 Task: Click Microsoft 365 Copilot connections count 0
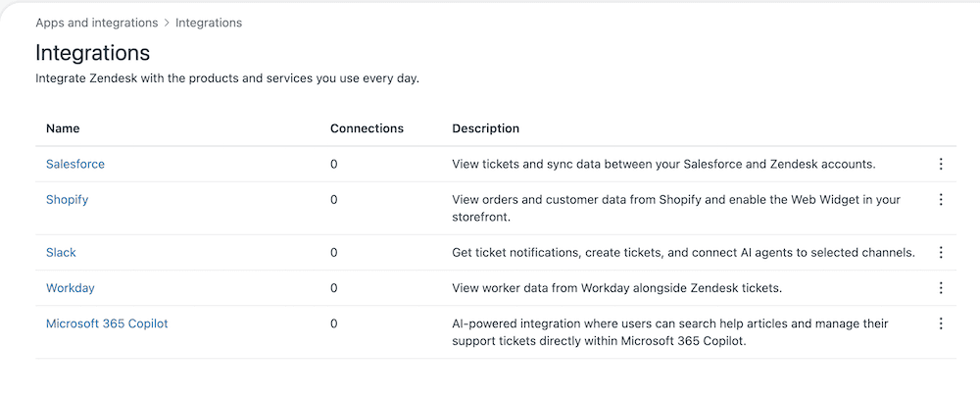coord(334,323)
